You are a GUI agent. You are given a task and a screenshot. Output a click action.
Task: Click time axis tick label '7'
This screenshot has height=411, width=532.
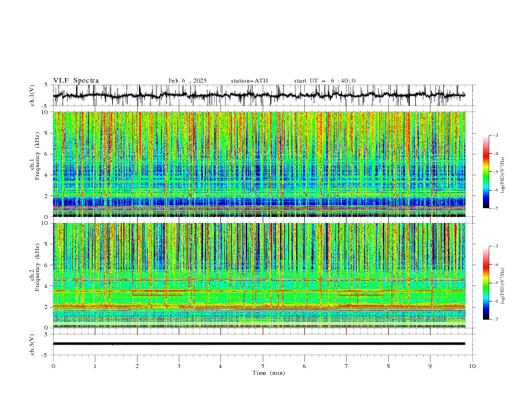point(347,366)
